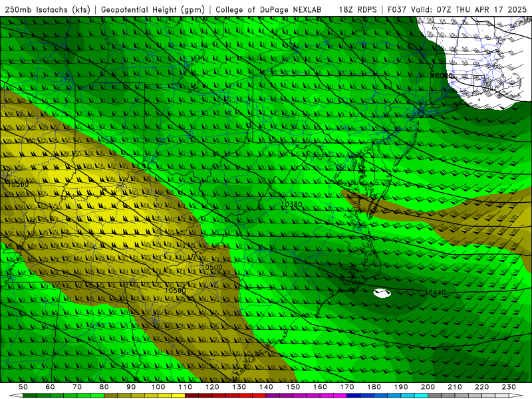Click the 10440 contour label offshore

435,292
